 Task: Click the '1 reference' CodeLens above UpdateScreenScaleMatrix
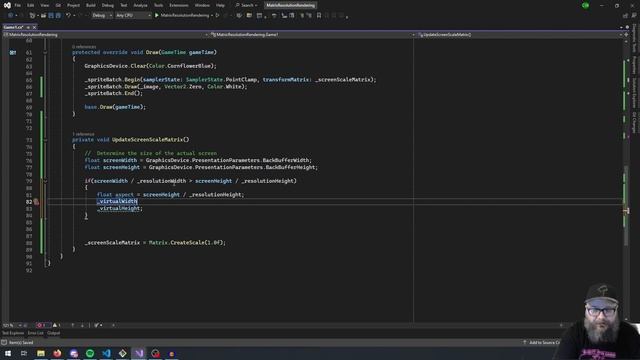83,134
